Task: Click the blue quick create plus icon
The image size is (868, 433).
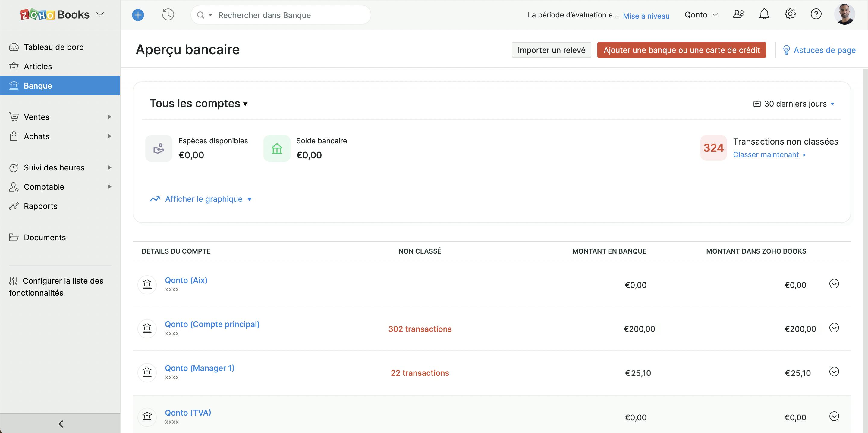Action: click(138, 15)
